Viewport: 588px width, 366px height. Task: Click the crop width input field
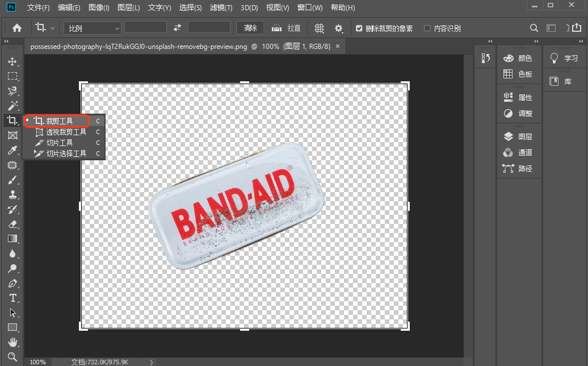coord(145,27)
